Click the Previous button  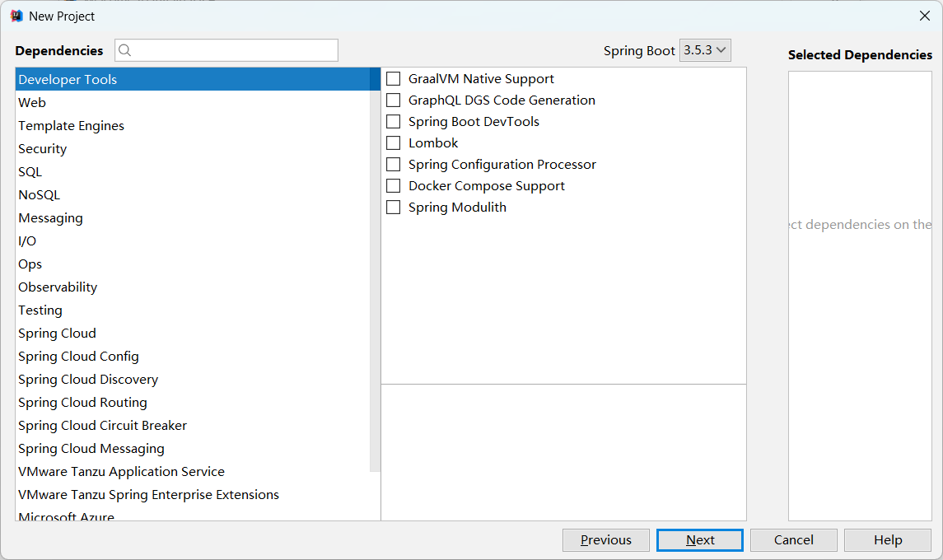pos(605,540)
